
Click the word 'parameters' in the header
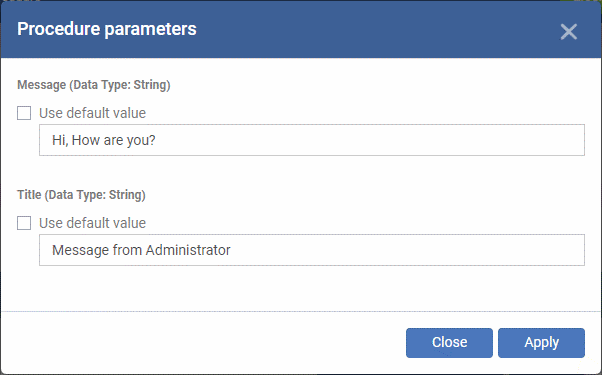point(150,30)
